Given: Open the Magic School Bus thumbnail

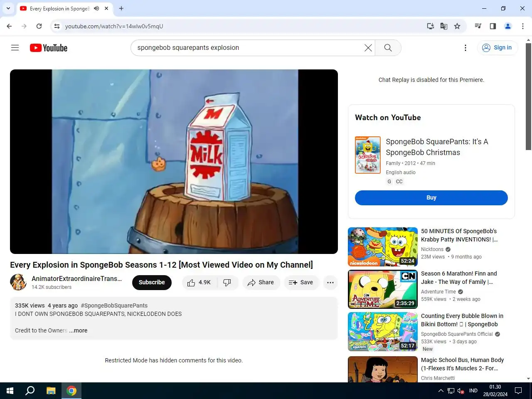Looking at the screenshot, I should click(x=383, y=369).
